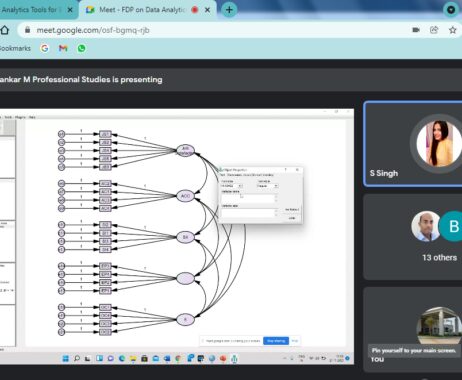Click Hide beside Stop sharing

[295, 341]
